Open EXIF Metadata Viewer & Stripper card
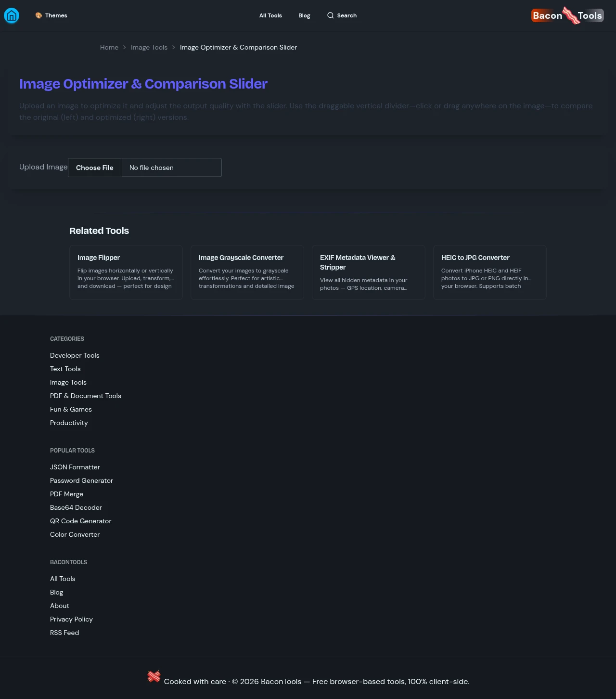Image resolution: width=616 pixels, height=699 pixels. [369, 272]
